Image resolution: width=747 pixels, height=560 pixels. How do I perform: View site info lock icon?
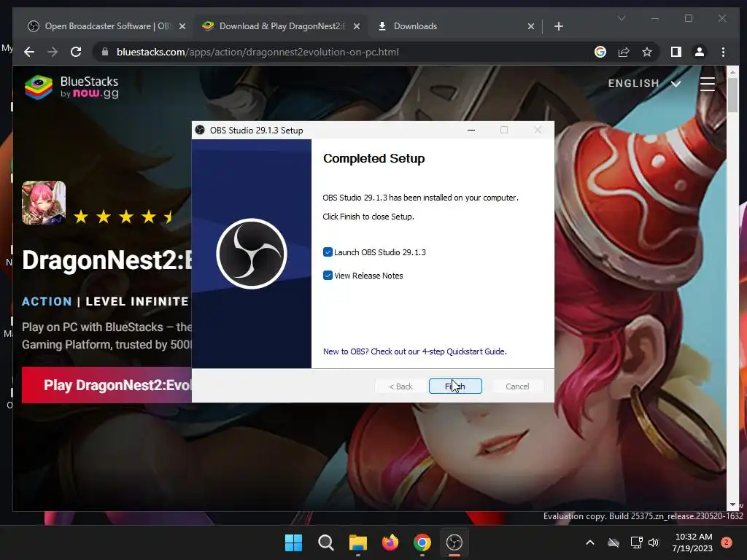pos(105,52)
